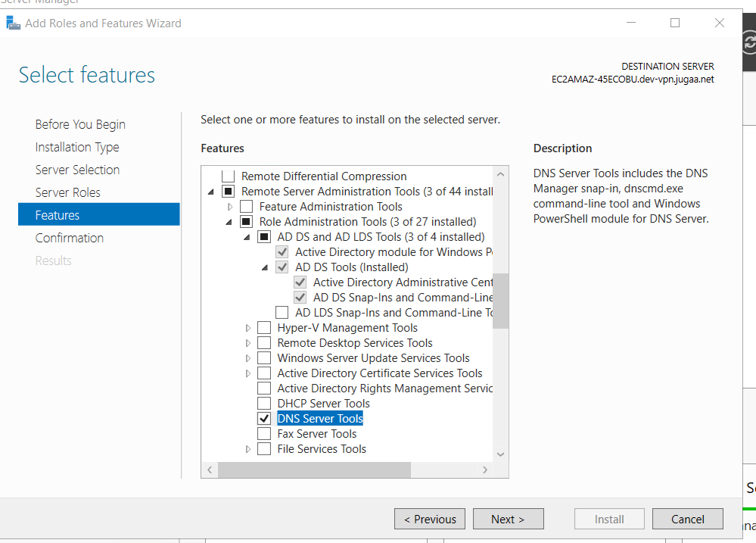Uncheck the DNS Server Tools checkbox
The image size is (756, 543).
[264, 419]
